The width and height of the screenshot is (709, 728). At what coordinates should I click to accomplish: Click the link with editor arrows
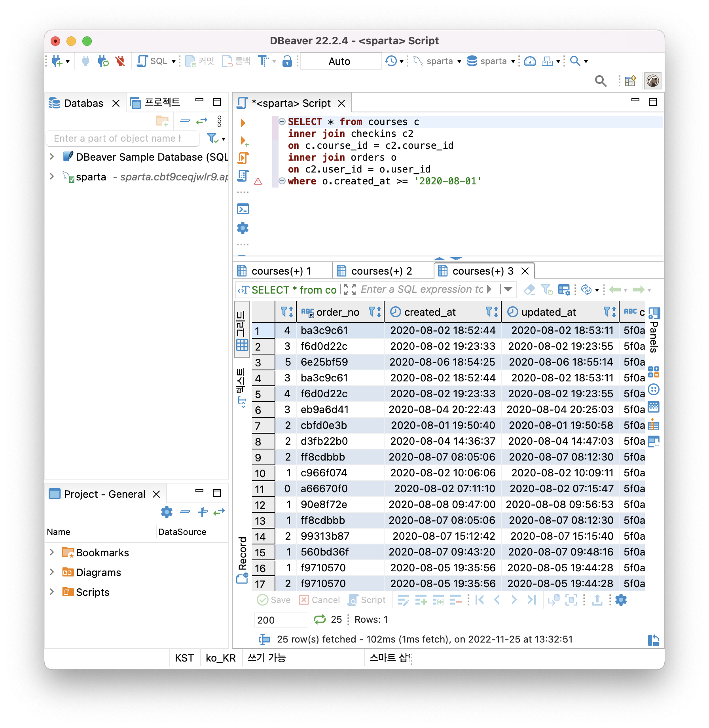click(202, 121)
